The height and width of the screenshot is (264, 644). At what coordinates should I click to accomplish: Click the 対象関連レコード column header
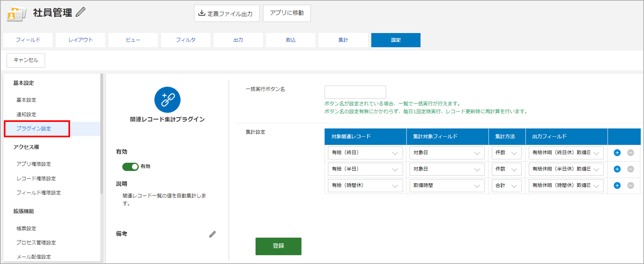pyautogui.click(x=365, y=137)
